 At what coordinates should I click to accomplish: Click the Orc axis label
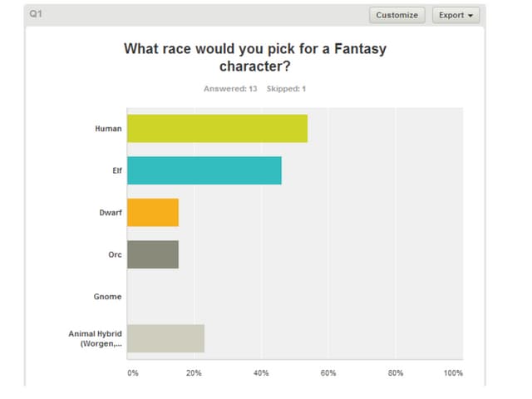115,254
